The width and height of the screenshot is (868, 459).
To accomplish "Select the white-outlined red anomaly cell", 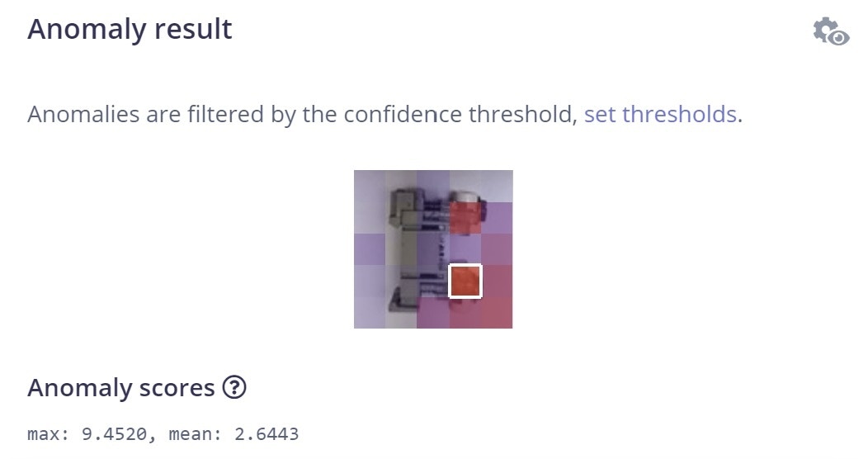I will click(x=465, y=282).
